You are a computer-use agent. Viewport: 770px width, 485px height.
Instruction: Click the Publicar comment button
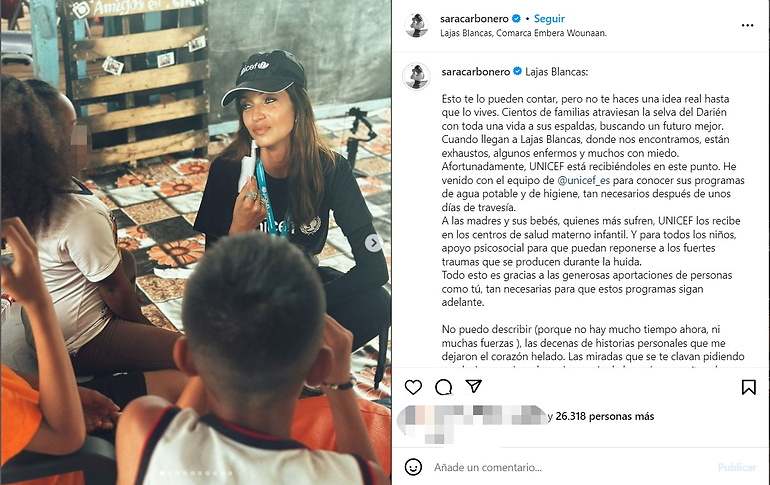pos(737,467)
